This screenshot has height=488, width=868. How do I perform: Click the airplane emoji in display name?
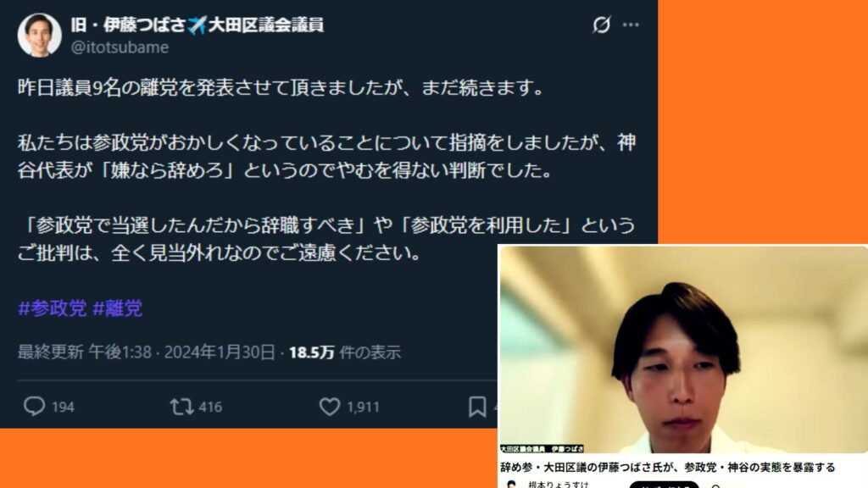pos(197,25)
